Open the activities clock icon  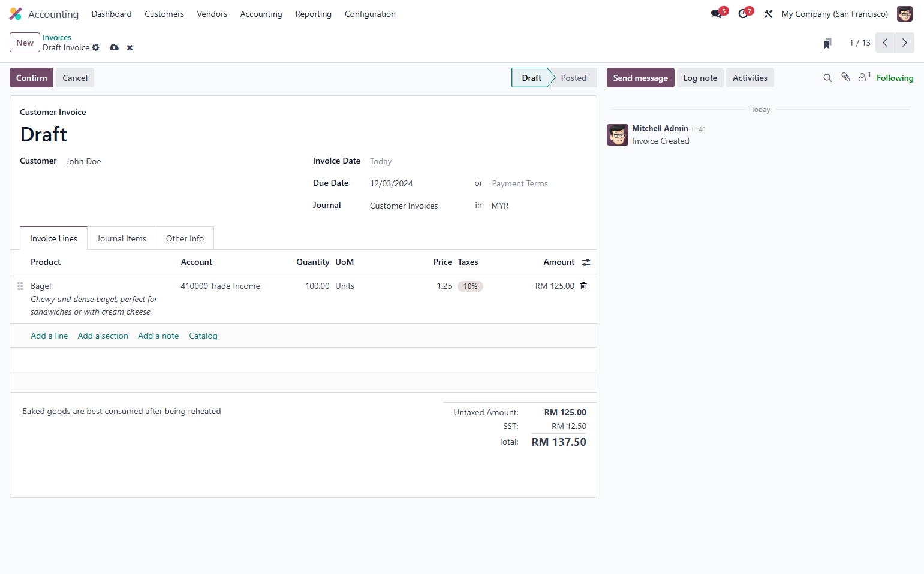point(743,14)
